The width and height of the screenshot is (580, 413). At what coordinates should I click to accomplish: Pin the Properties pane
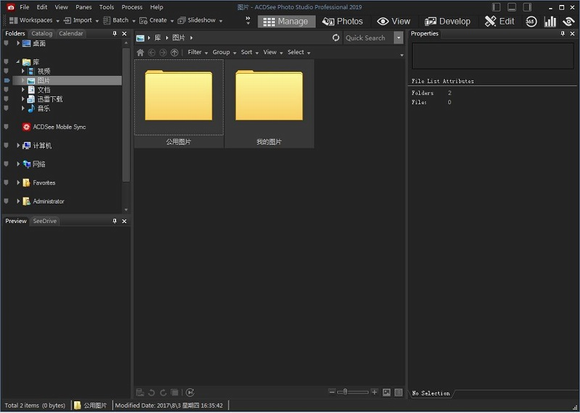tap(562, 34)
